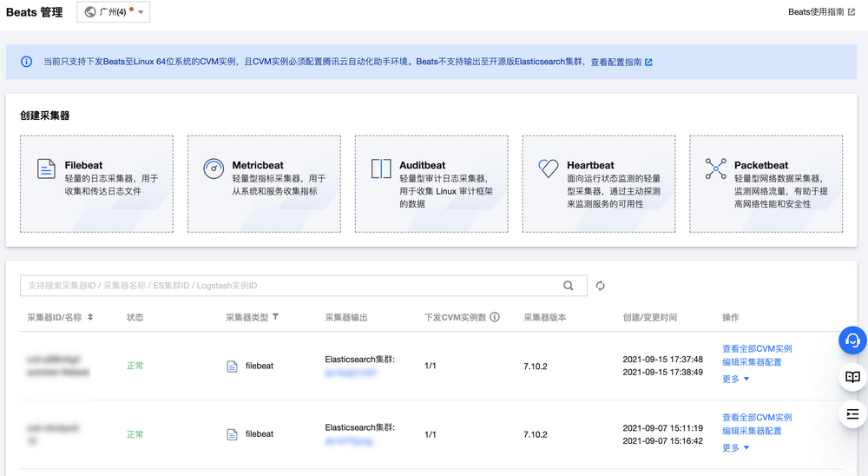This screenshot has width=868, height=476.
Task: Open the 查看配置指南 link
Action: click(615, 62)
